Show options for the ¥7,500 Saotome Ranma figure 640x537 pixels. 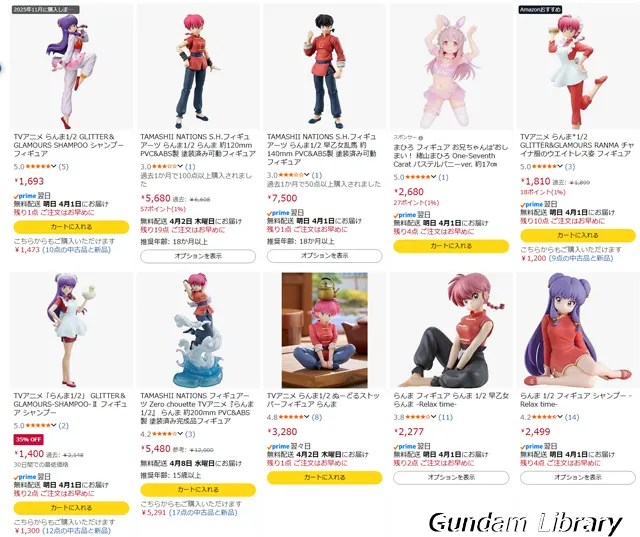[324, 256]
